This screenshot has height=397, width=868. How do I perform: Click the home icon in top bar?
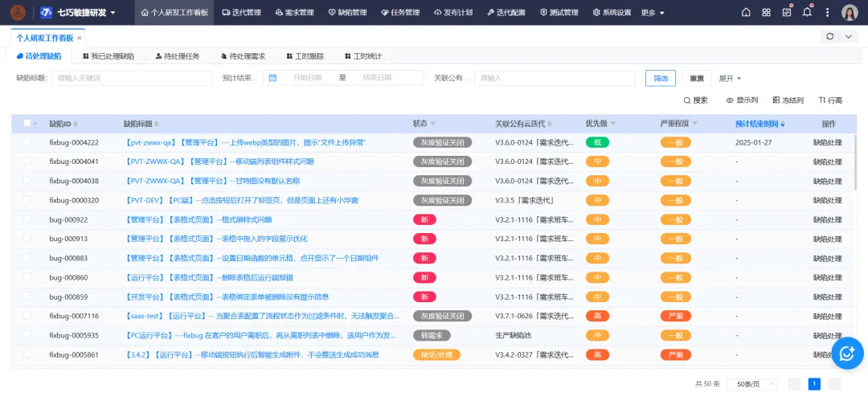coord(746,13)
